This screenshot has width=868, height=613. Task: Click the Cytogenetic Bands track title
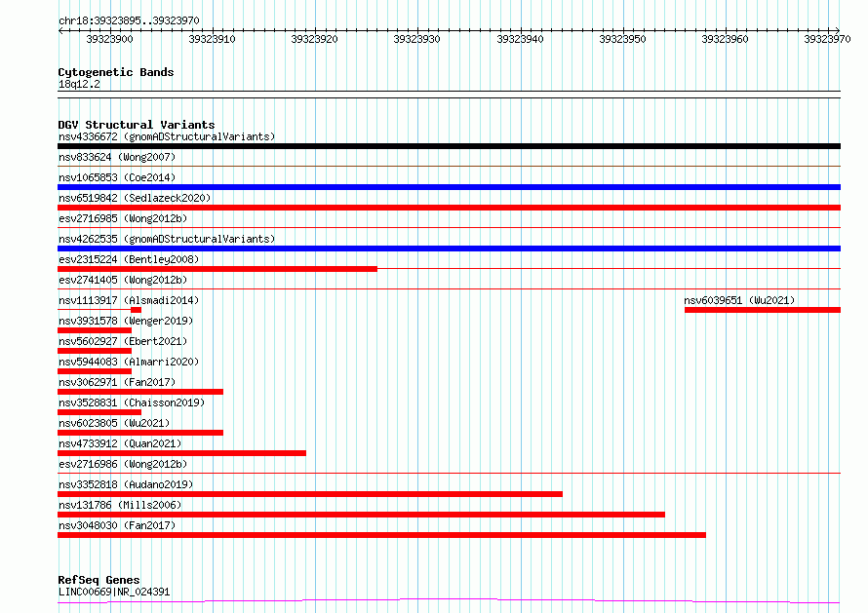116,72
